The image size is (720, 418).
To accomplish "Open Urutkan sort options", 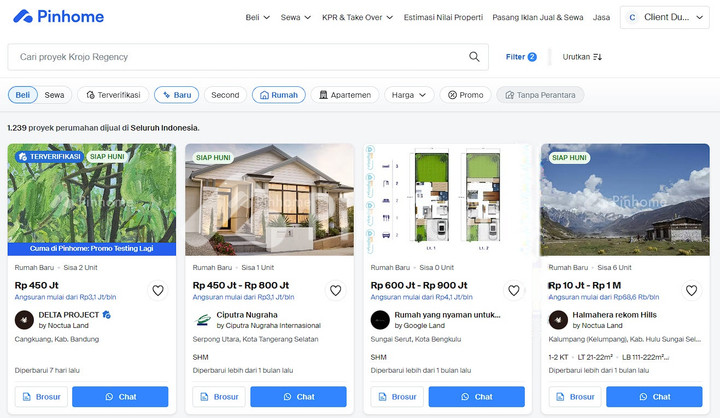I will (582, 57).
